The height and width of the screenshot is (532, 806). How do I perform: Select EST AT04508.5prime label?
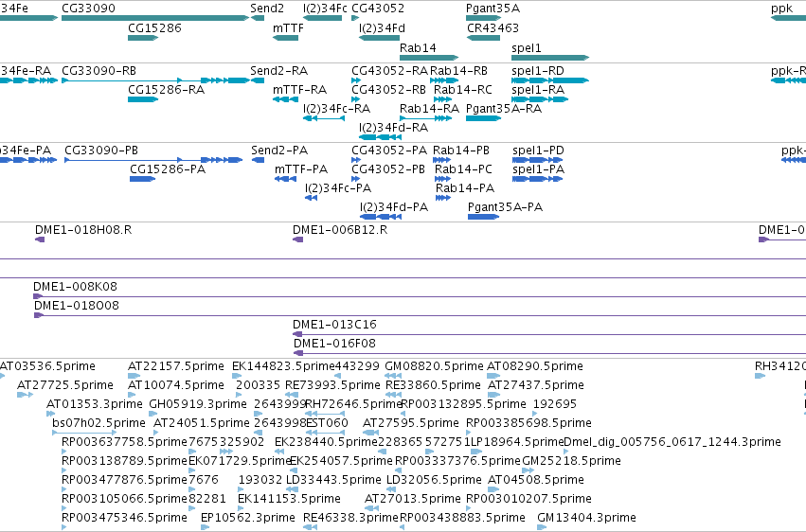[x=536, y=480]
